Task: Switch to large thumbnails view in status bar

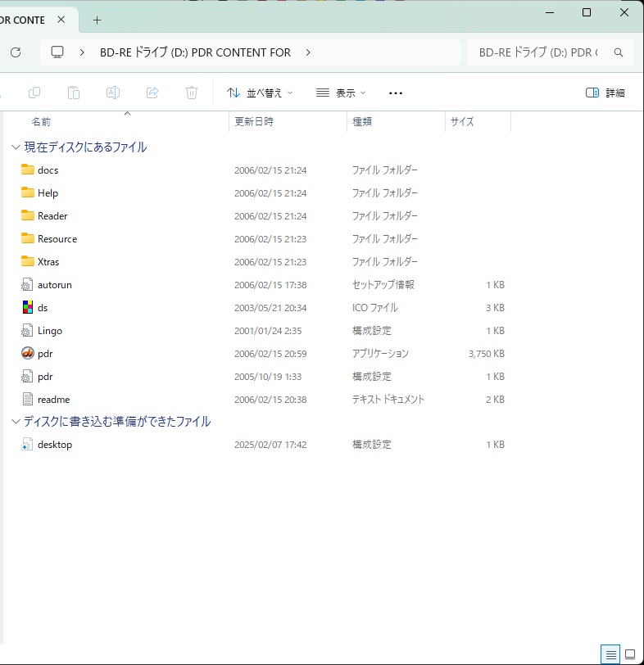Action: (630, 654)
